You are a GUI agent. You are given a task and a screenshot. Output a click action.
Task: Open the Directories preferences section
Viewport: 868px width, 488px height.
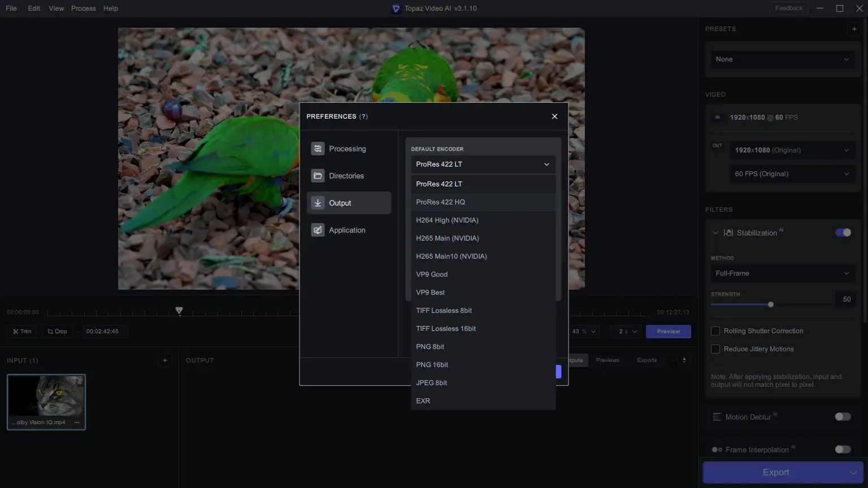pyautogui.click(x=349, y=176)
